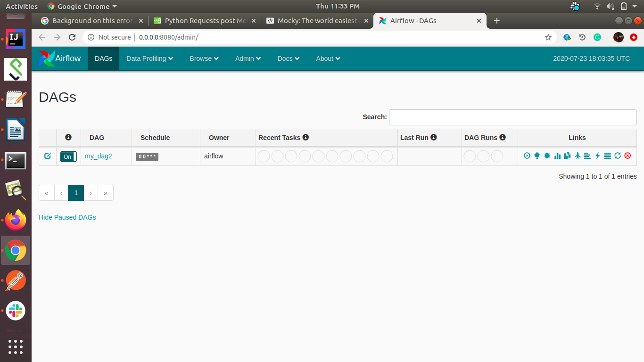Image resolution: width=644 pixels, height=362 pixels.
Task: Open the Chrome profile avatar
Action: point(619,37)
